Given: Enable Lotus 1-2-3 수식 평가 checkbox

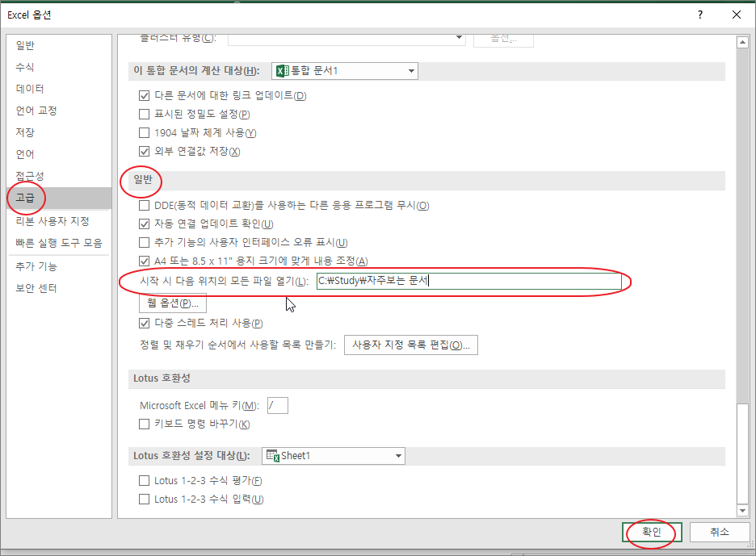Looking at the screenshot, I should click(x=144, y=480).
